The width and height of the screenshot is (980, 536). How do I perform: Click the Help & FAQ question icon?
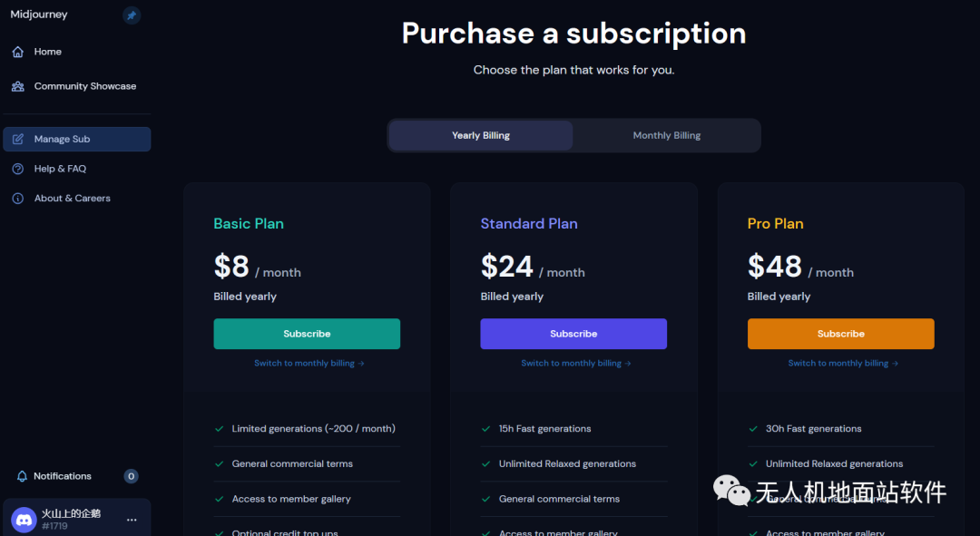coord(18,169)
